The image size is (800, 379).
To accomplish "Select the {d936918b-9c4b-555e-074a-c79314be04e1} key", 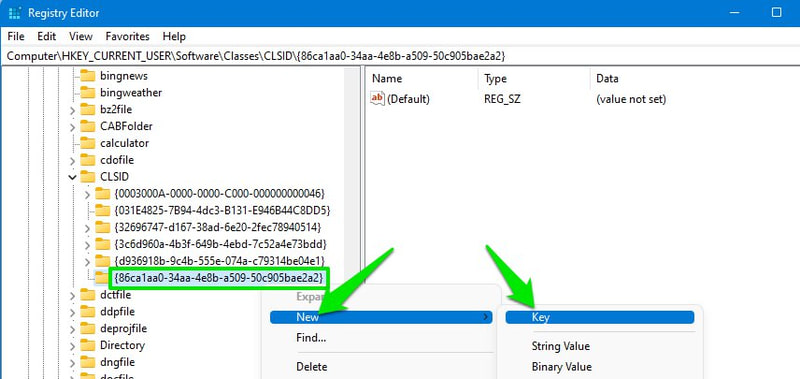I will [x=220, y=261].
